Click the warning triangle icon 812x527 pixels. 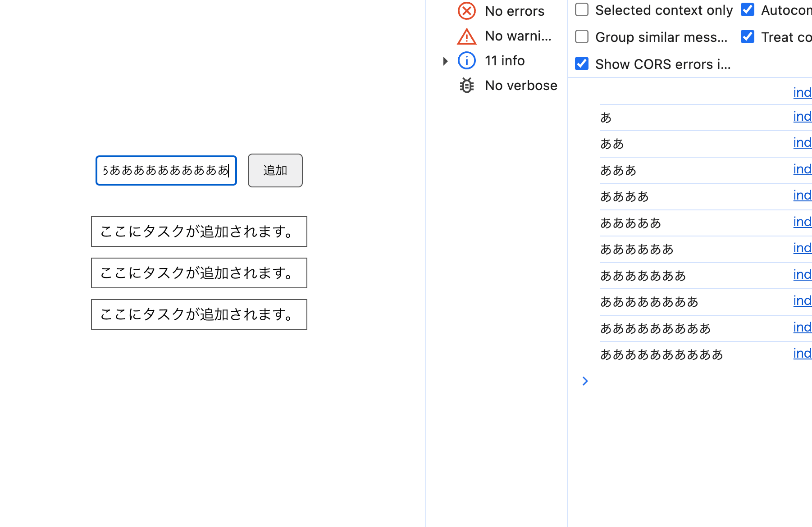(466, 36)
